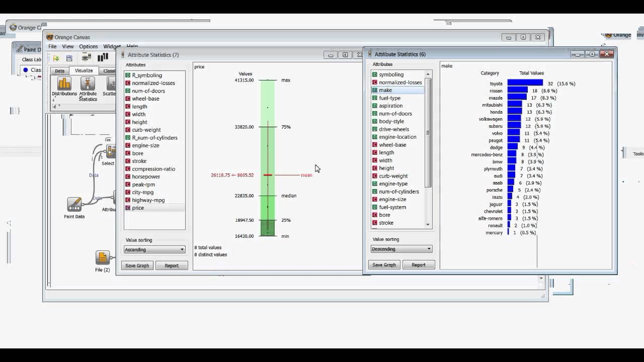644x362 pixels.
Task: Click the Orange Canvas window title icon
Action: coord(50,37)
